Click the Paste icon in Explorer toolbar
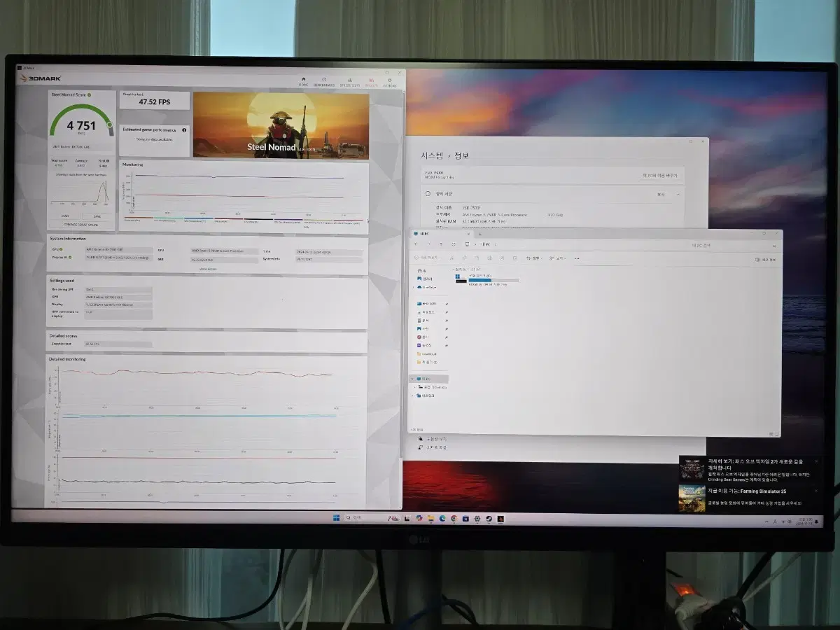Viewport: 840px width, 630px height. (477, 258)
